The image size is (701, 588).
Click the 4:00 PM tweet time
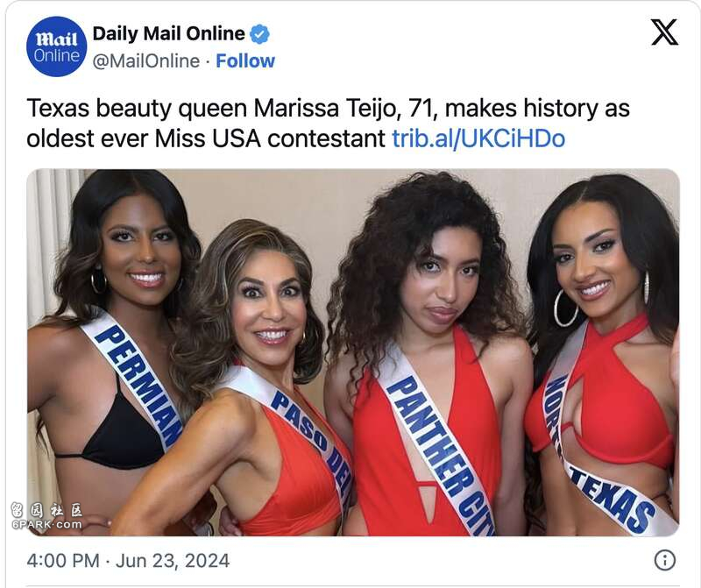(x=63, y=560)
